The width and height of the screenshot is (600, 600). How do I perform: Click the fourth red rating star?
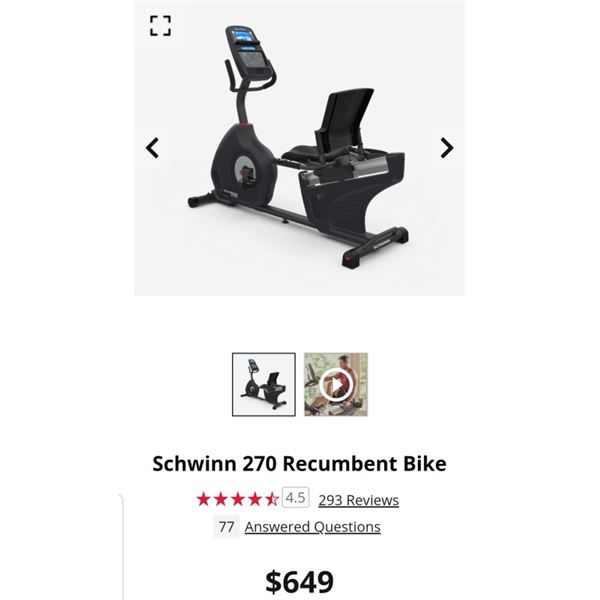255,499
